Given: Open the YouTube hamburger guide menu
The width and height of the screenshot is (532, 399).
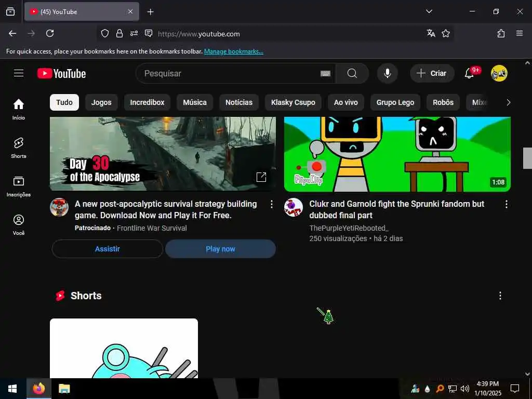Looking at the screenshot, I should coord(19,73).
